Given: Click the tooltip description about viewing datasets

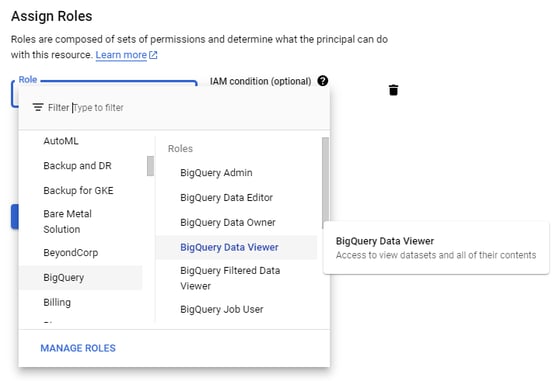Looking at the screenshot, I should pyautogui.click(x=436, y=255).
